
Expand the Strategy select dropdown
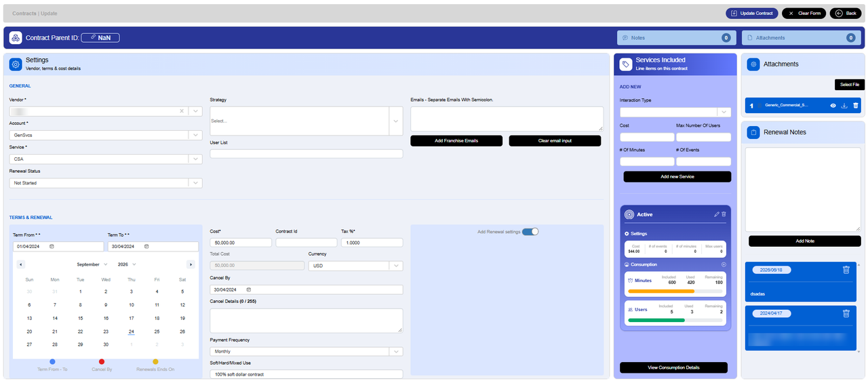click(396, 121)
